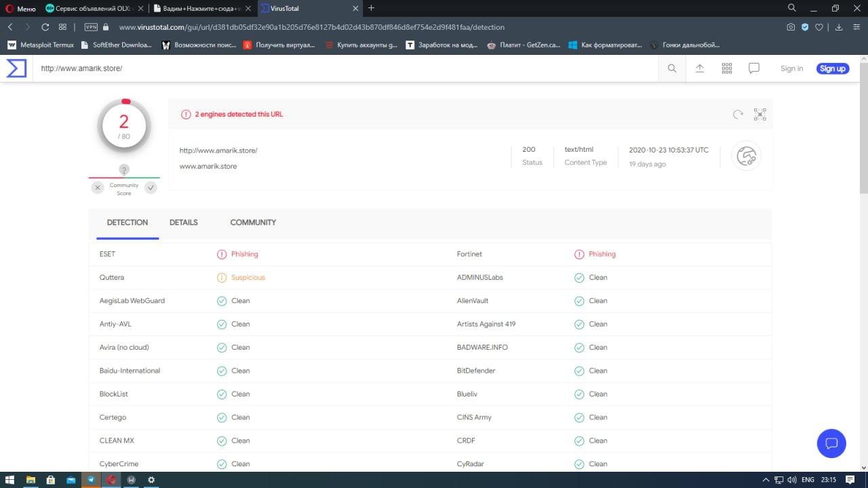The width and height of the screenshot is (868, 488).
Task: Bookmark page with heart icon
Action: (x=819, y=27)
